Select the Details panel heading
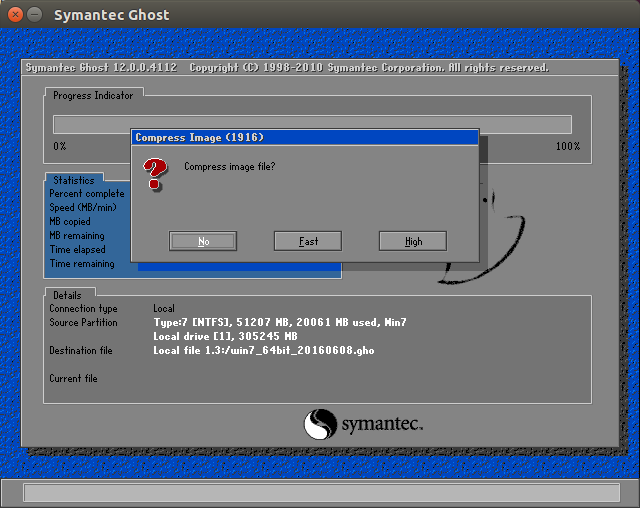The image size is (640, 508). click(x=67, y=295)
